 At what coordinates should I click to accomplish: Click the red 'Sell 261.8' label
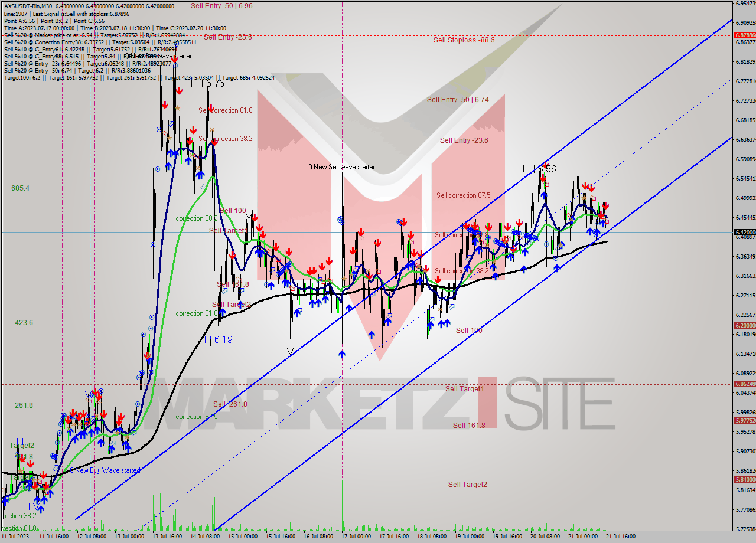tap(230, 404)
